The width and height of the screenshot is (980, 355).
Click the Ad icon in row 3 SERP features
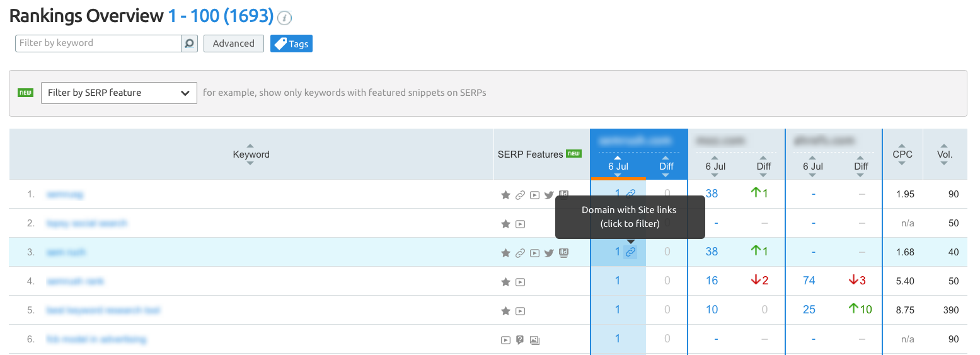coord(563,253)
